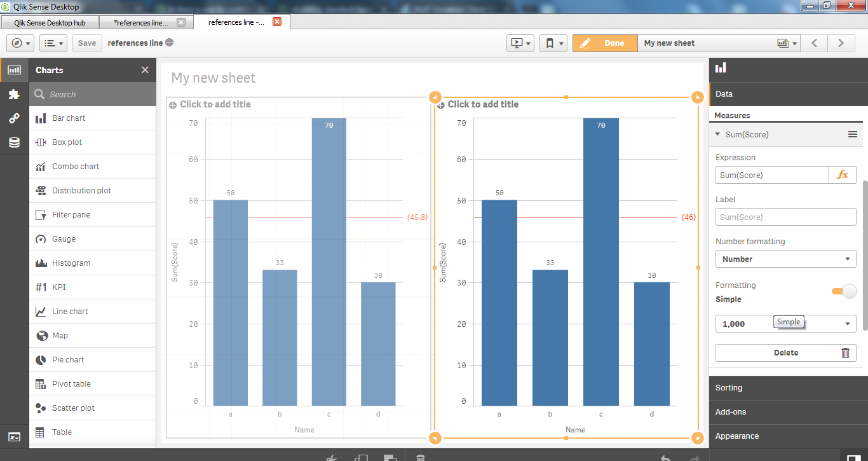Select Table from the chart list
868x461 pixels.
click(x=93, y=432)
